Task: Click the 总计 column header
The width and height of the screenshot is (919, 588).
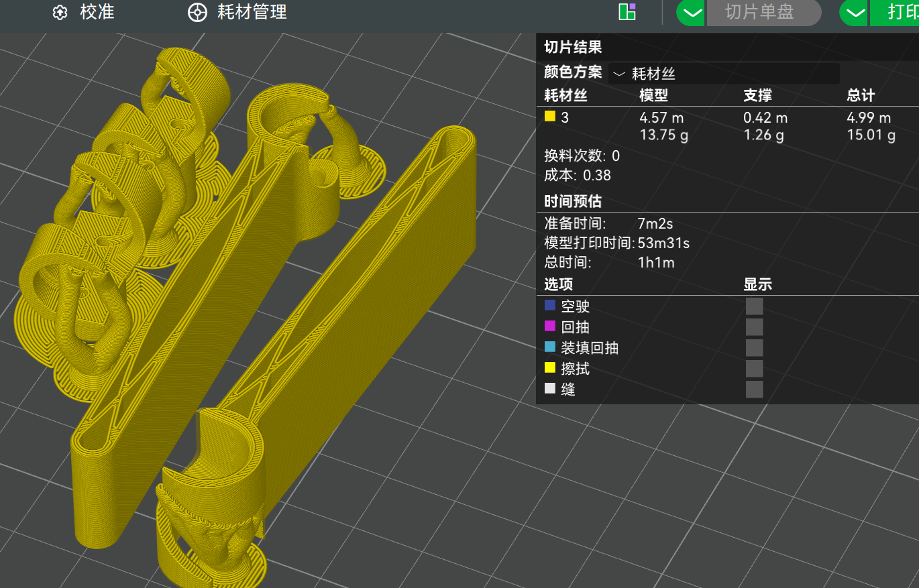Action: click(x=861, y=96)
